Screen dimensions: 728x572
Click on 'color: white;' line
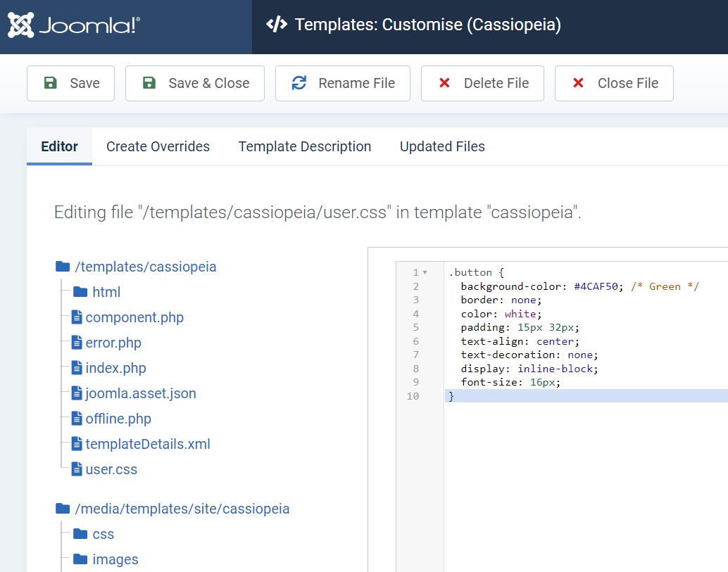(501, 314)
